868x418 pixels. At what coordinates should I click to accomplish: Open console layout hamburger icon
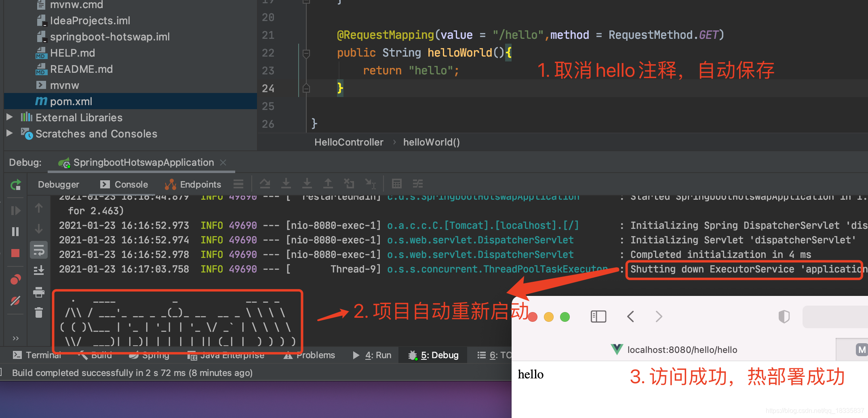click(238, 184)
